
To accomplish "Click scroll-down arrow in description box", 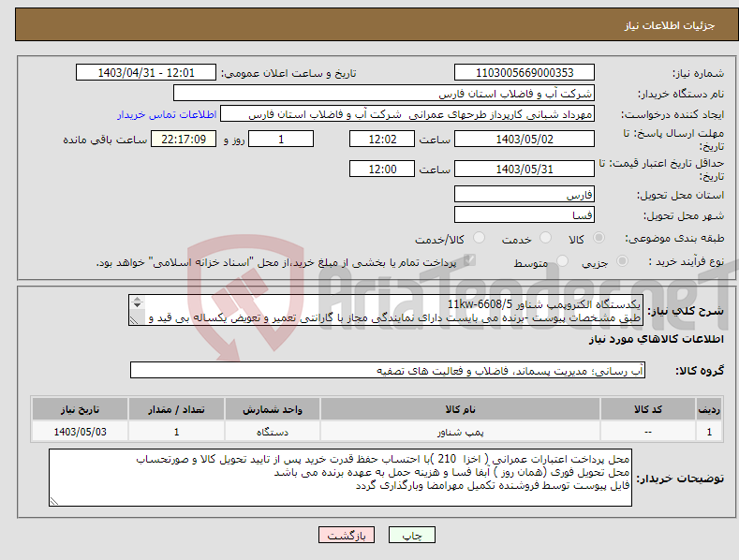I will click(x=137, y=305).
